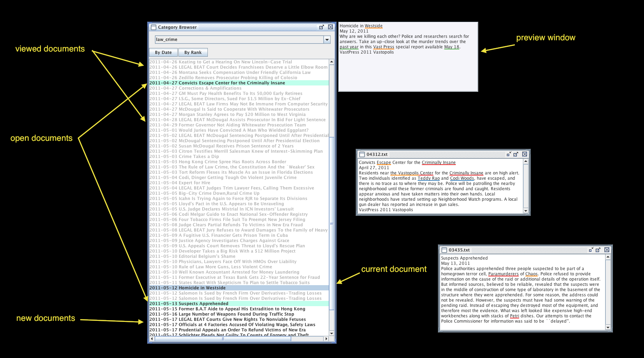The width and height of the screenshot is (644, 358).
Task: Open 'Large Number of Weapons Found' entry
Action: pyautogui.click(x=236, y=314)
